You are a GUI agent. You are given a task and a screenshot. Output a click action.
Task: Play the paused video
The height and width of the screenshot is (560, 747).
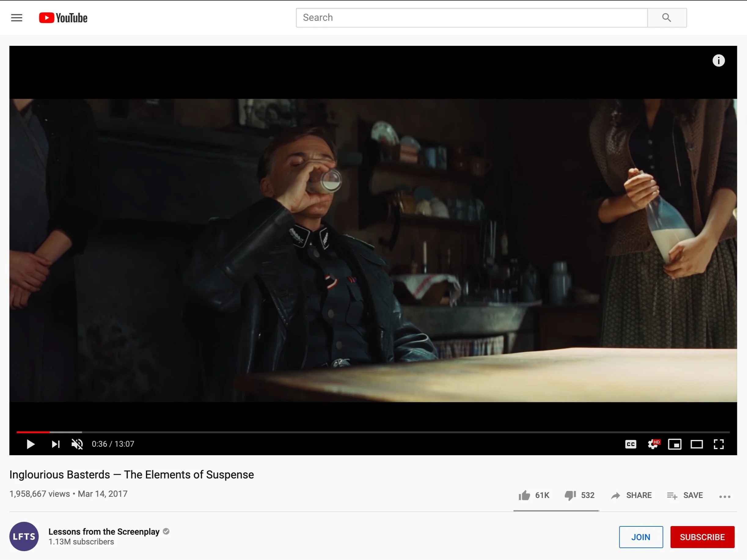(30, 444)
